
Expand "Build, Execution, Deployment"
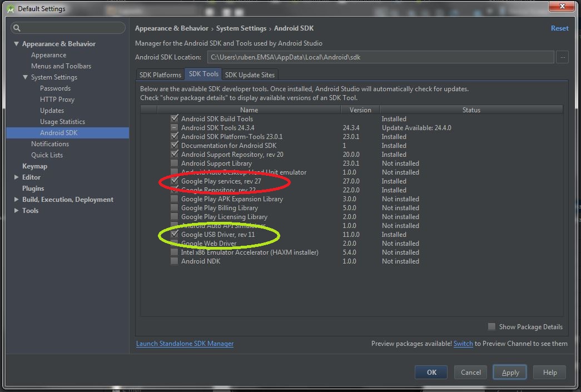17,199
